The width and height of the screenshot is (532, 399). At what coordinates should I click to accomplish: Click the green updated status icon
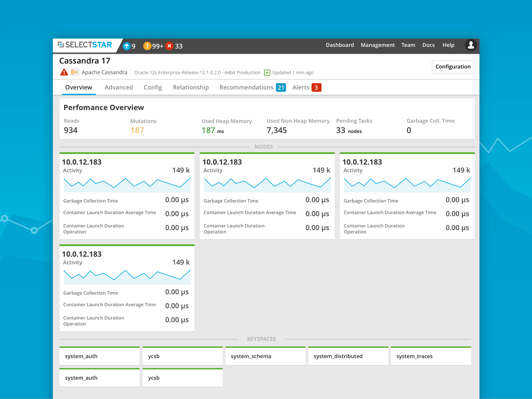[x=267, y=72]
